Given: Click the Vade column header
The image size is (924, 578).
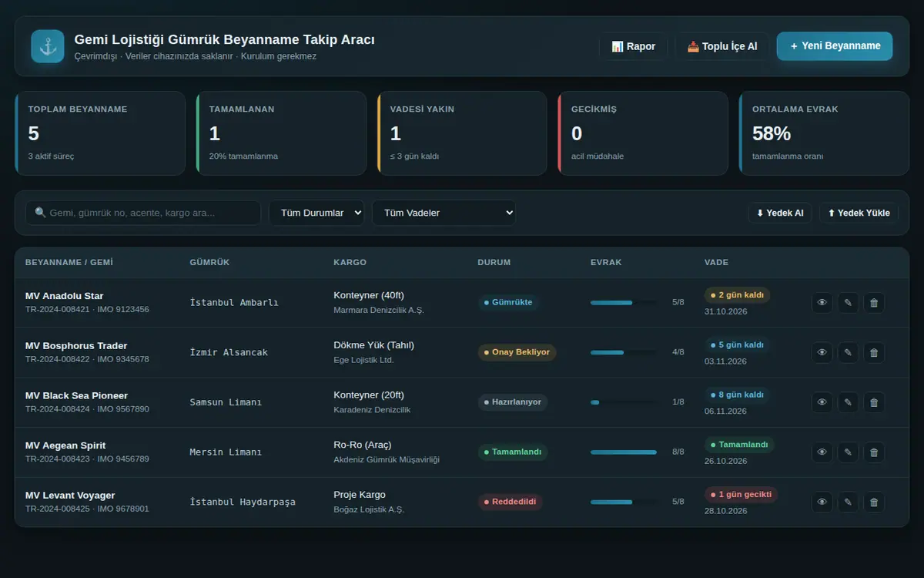Looking at the screenshot, I should 716,263.
